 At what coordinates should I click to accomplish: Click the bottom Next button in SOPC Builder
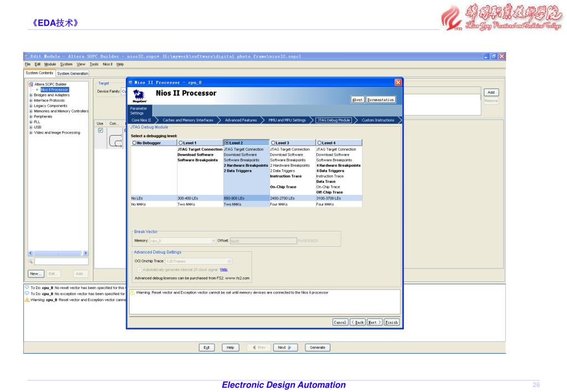click(x=285, y=348)
